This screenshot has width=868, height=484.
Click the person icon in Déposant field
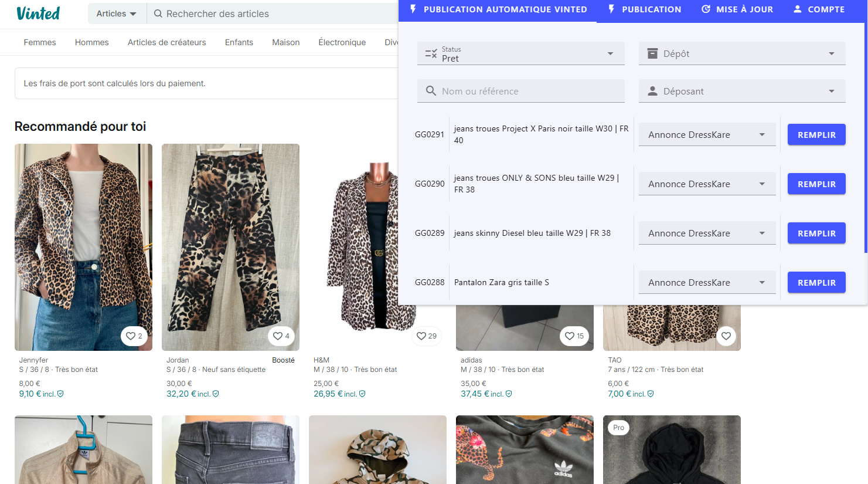click(x=652, y=91)
